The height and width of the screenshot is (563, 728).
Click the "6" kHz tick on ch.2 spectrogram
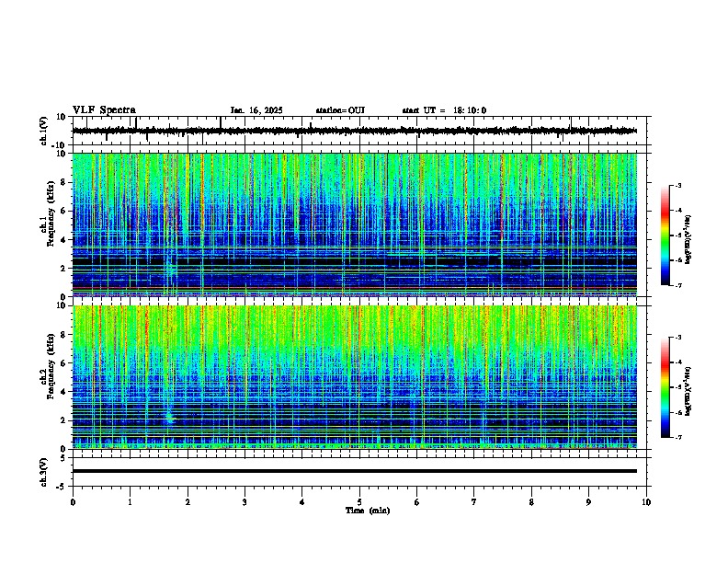64,363
